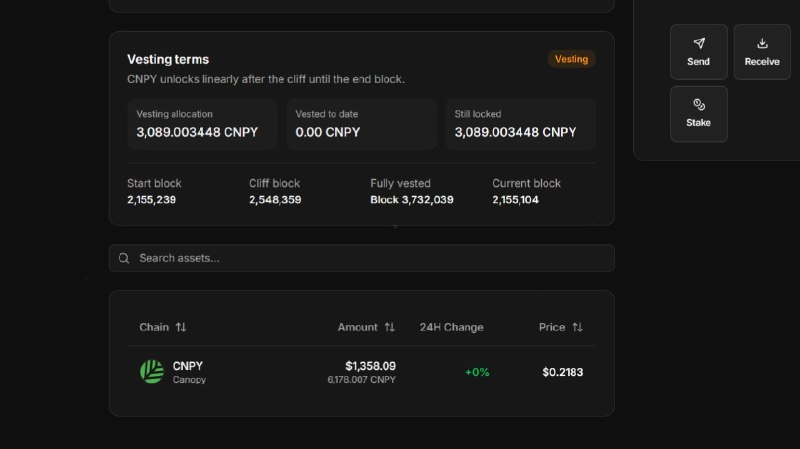
Task: Click the CNPY Canopy leaf logo
Action: [152, 372]
